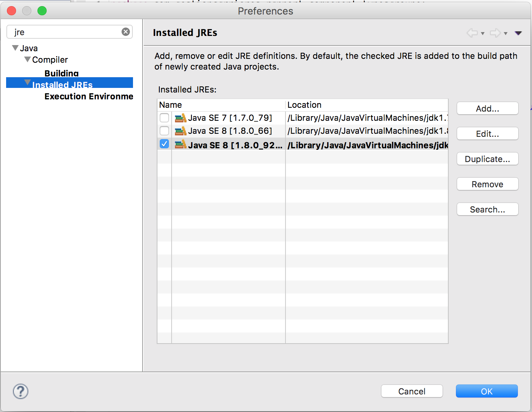Click the Java SE 8 1.8.0_66 library icon
Viewport: 532px width, 412px height.
[x=180, y=131]
